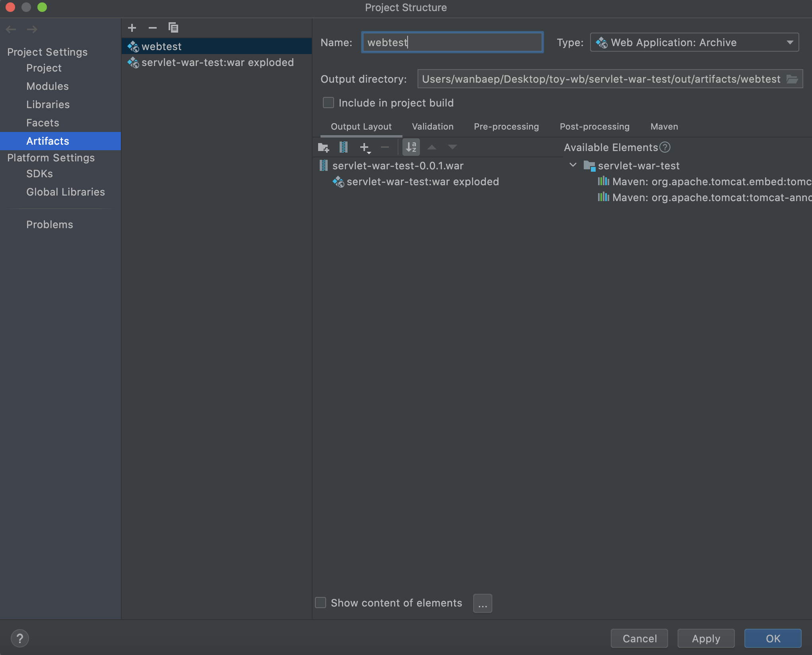Open the artifact Type dropdown

tap(694, 43)
